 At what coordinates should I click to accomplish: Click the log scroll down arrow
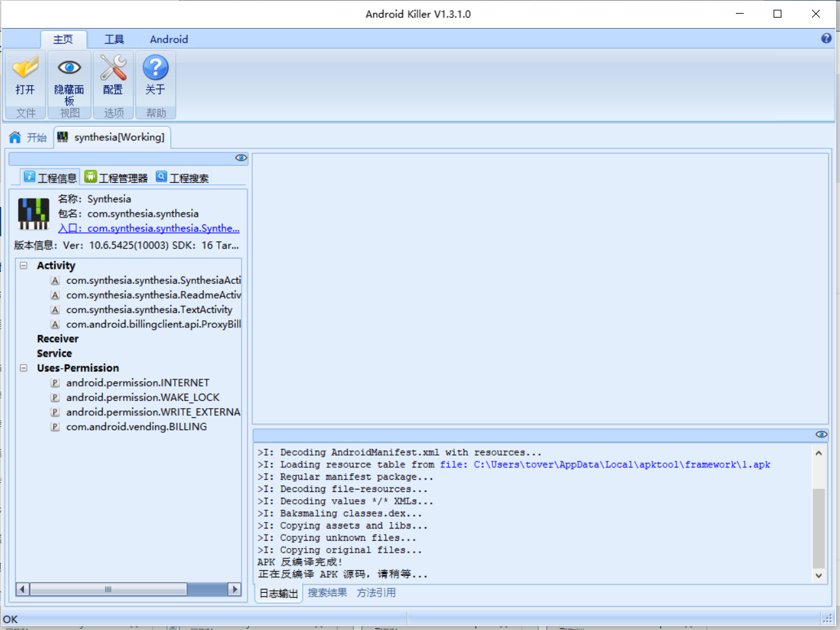coord(819,575)
